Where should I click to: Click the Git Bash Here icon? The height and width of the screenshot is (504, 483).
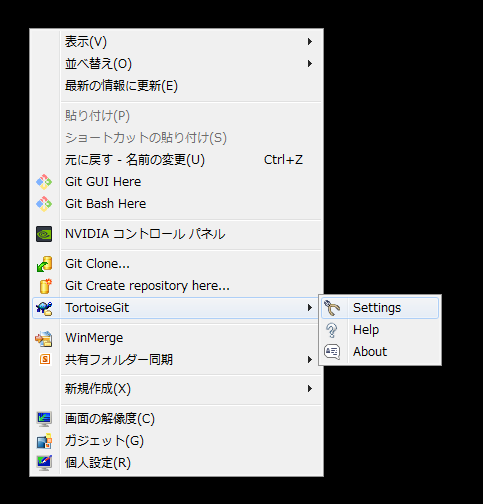(x=44, y=204)
